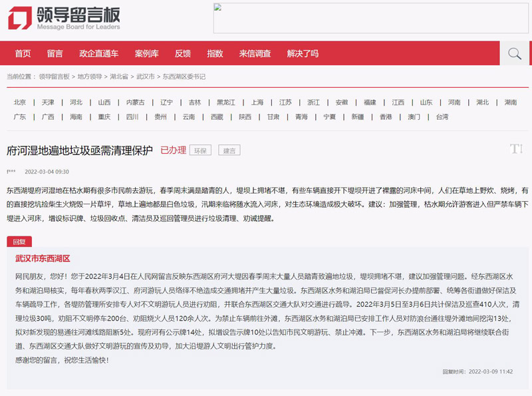Open the 解决了吗 navigation item
The height and width of the screenshot is (396, 532).
click(302, 53)
